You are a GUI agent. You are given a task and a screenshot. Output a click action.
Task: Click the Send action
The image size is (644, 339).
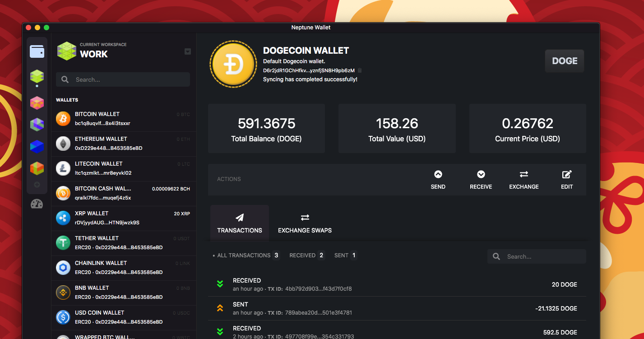click(x=438, y=180)
